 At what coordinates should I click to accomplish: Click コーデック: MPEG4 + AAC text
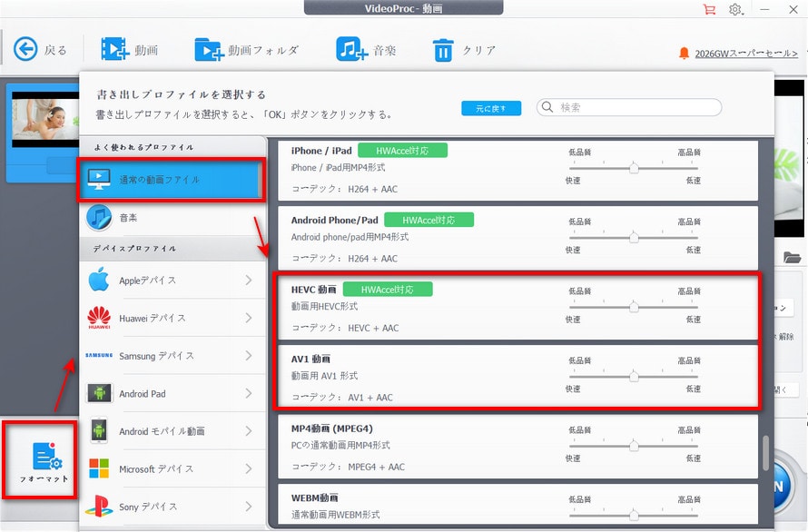point(349,467)
